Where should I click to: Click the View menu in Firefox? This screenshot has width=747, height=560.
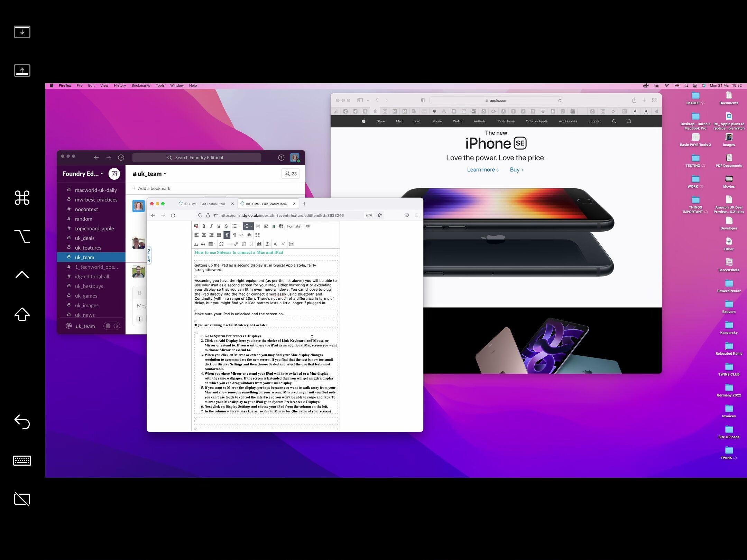click(x=104, y=85)
